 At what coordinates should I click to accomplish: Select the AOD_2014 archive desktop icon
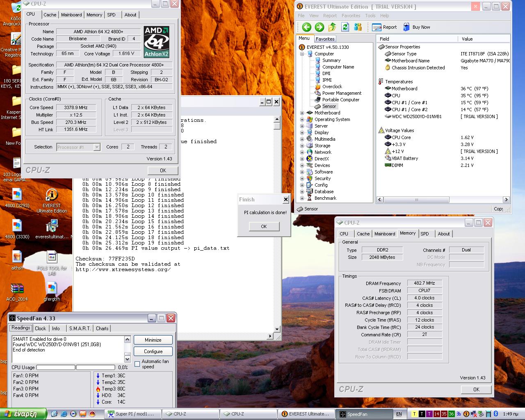point(17,292)
